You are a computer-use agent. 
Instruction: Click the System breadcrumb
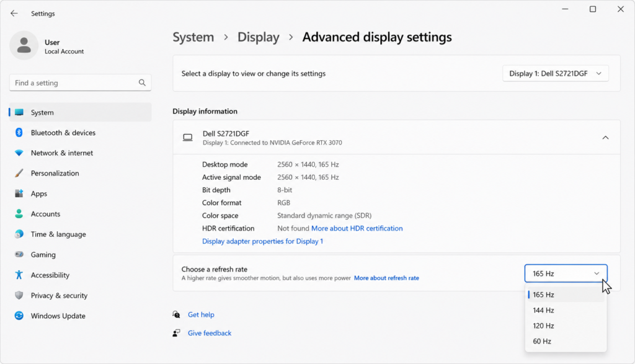[193, 37]
